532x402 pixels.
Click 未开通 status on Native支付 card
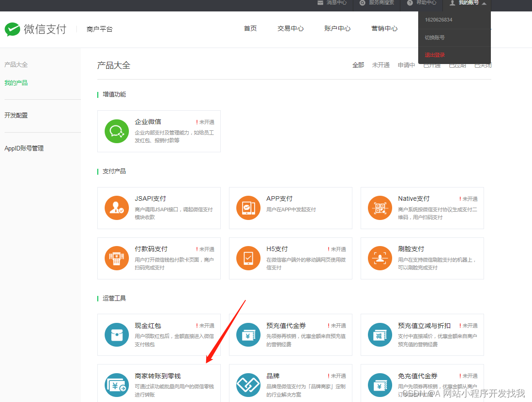click(468, 199)
